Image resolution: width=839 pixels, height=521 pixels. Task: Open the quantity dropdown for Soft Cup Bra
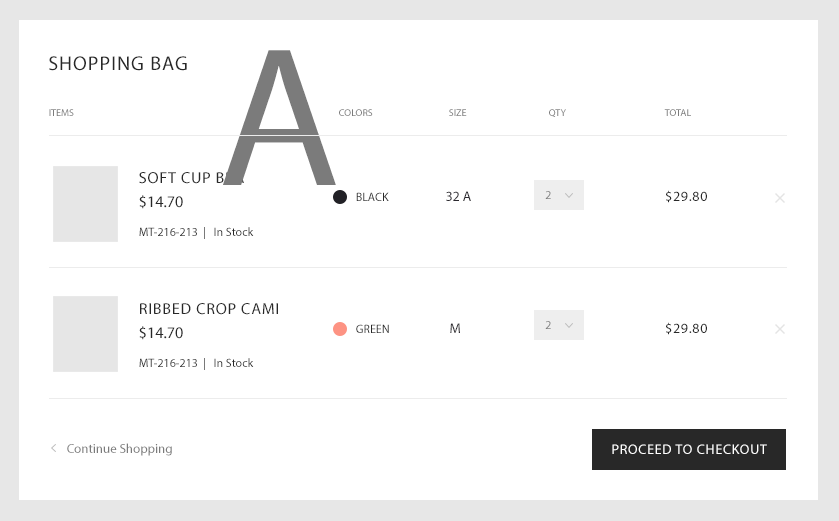pos(559,196)
